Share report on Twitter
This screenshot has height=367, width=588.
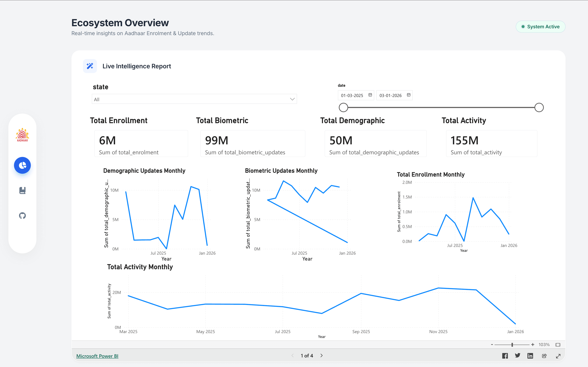tap(517, 356)
